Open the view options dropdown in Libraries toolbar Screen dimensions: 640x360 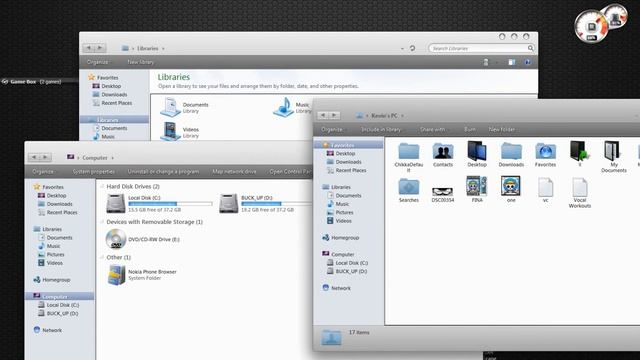(497, 62)
